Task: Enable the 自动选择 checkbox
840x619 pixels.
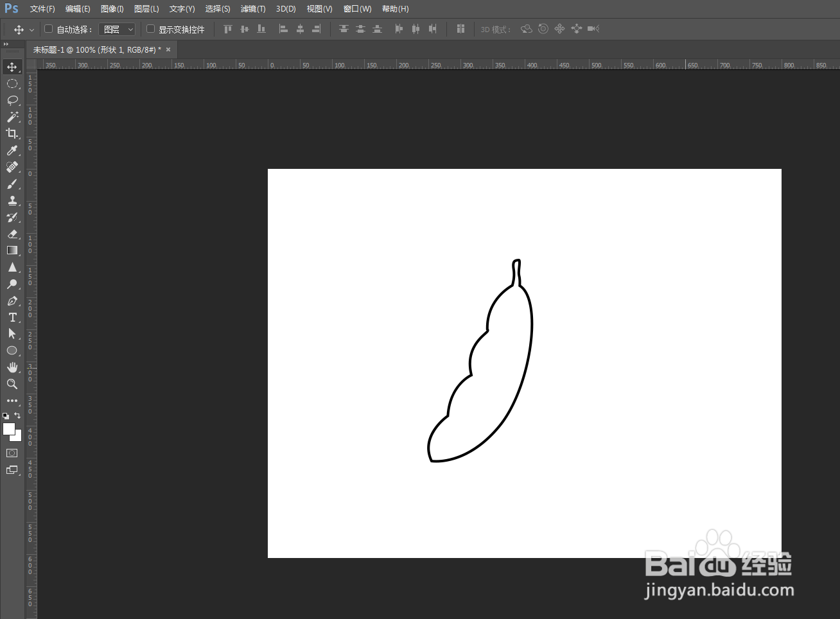Action: point(48,29)
